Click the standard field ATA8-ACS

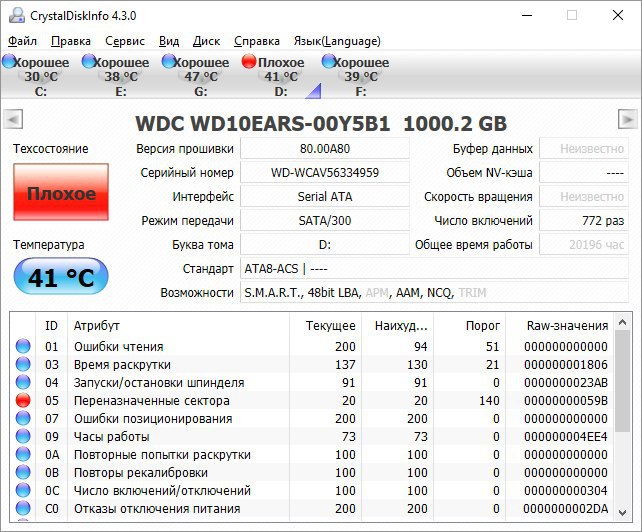point(434,269)
